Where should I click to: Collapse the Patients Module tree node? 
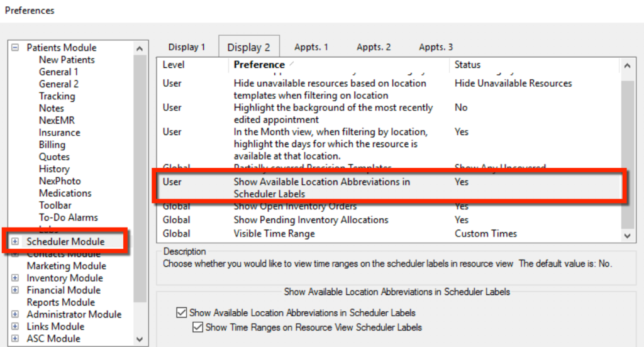tap(15, 48)
